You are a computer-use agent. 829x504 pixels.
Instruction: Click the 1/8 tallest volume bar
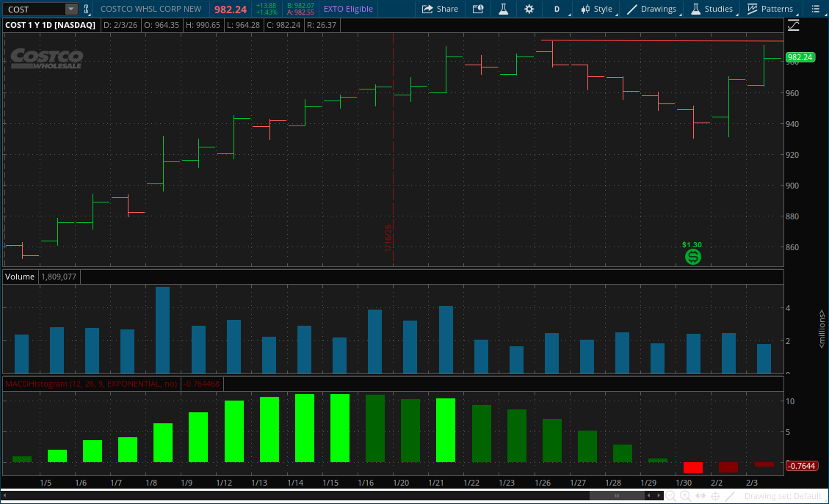(x=162, y=330)
